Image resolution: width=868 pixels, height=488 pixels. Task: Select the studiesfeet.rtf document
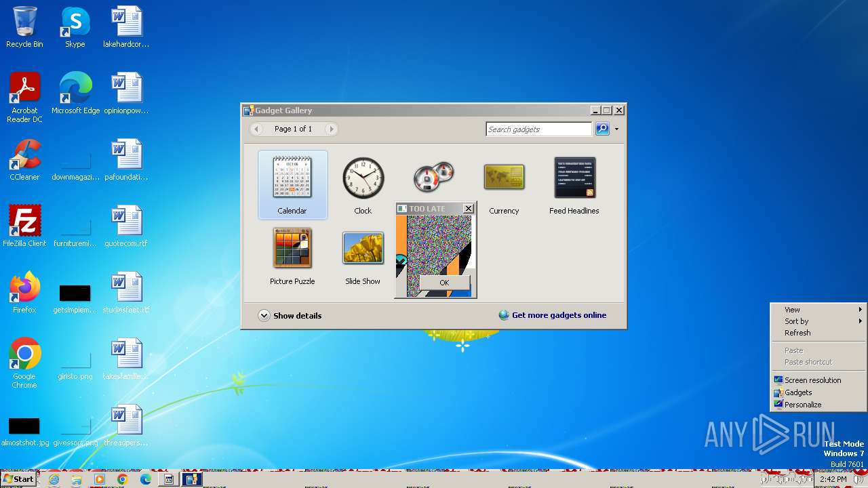pyautogui.click(x=126, y=293)
